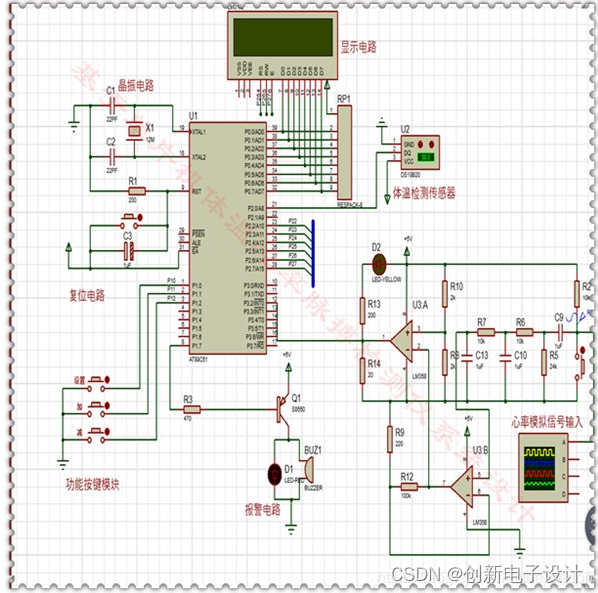
Task: Select op-amp U3:A triangle
Action: (402, 342)
